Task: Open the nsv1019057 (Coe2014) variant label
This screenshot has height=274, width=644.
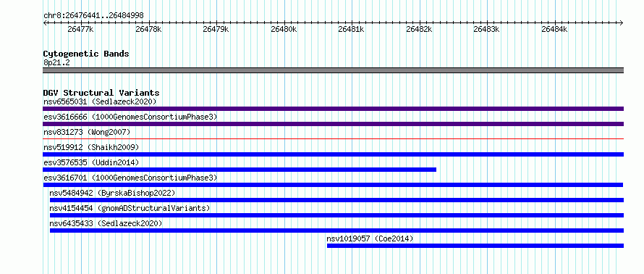Action: tap(370, 238)
